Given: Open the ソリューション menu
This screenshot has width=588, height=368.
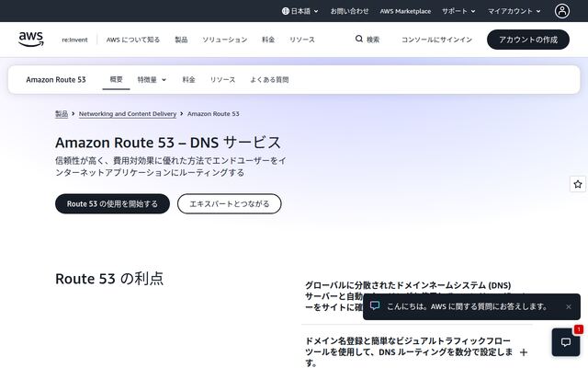Looking at the screenshot, I should click(224, 40).
